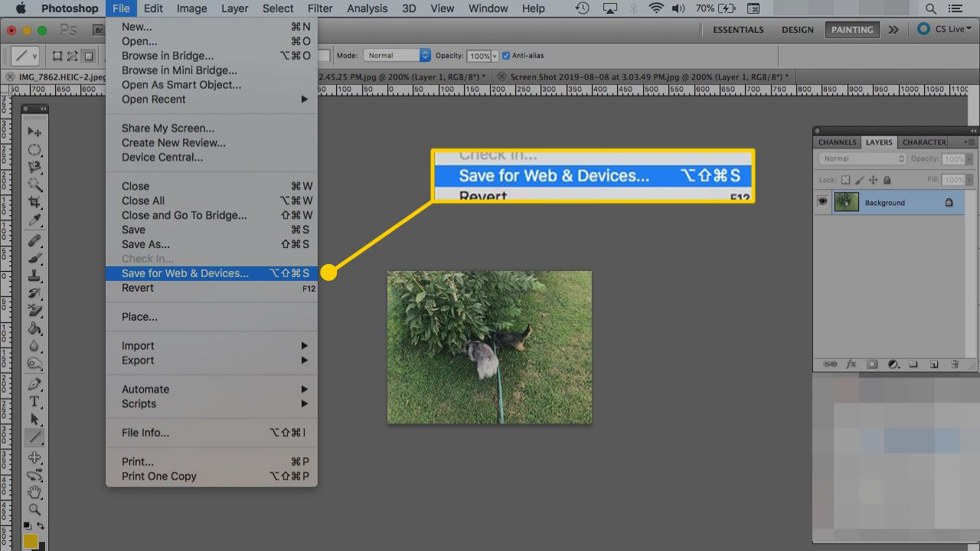
Task: Toggle Lock all padlock icon
Action: pyautogui.click(x=887, y=180)
